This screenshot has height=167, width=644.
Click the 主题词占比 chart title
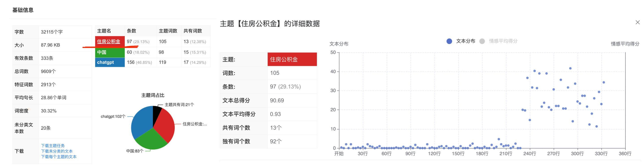pyautogui.click(x=153, y=95)
